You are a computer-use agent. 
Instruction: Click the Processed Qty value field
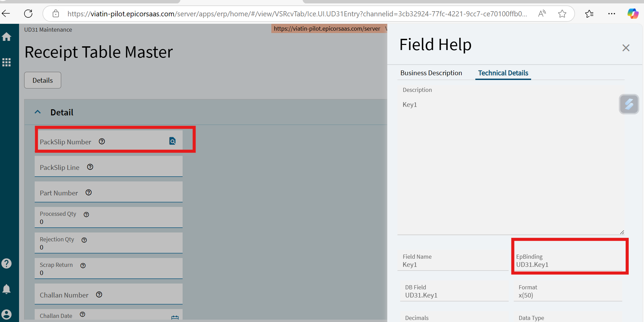(108, 218)
